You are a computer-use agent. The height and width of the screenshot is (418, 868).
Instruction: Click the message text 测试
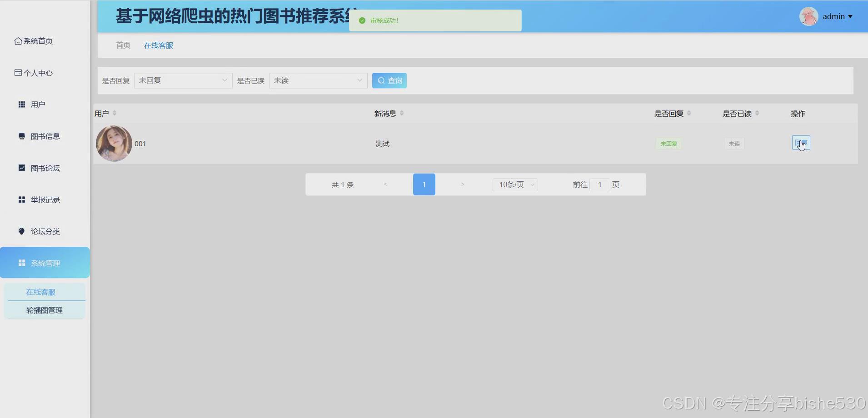(383, 144)
